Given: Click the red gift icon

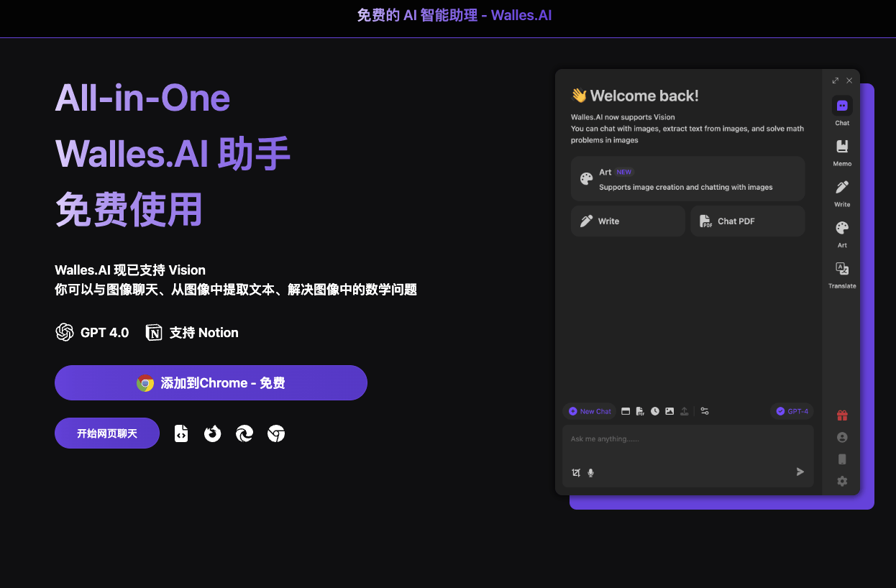Looking at the screenshot, I should 842,415.
